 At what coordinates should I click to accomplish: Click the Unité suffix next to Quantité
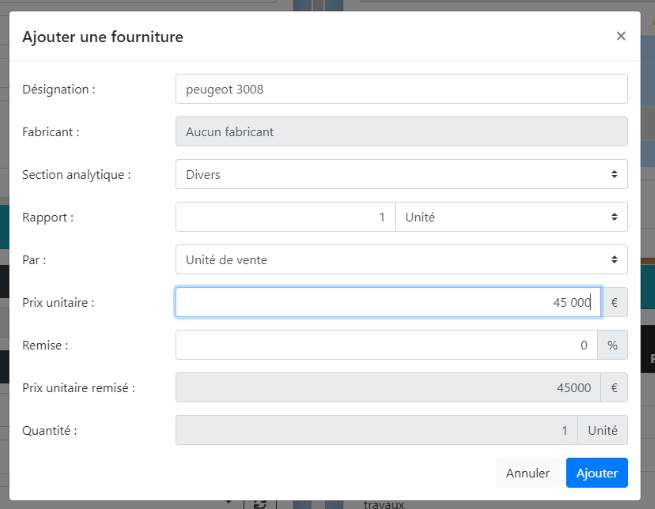click(x=603, y=430)
